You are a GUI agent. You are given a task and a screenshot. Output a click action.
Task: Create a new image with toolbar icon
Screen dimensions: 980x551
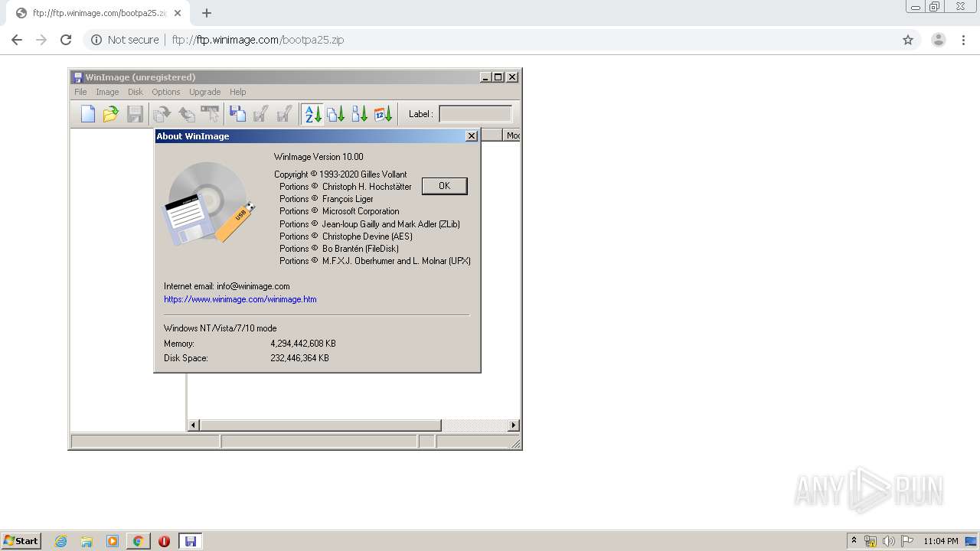[88, 114]
